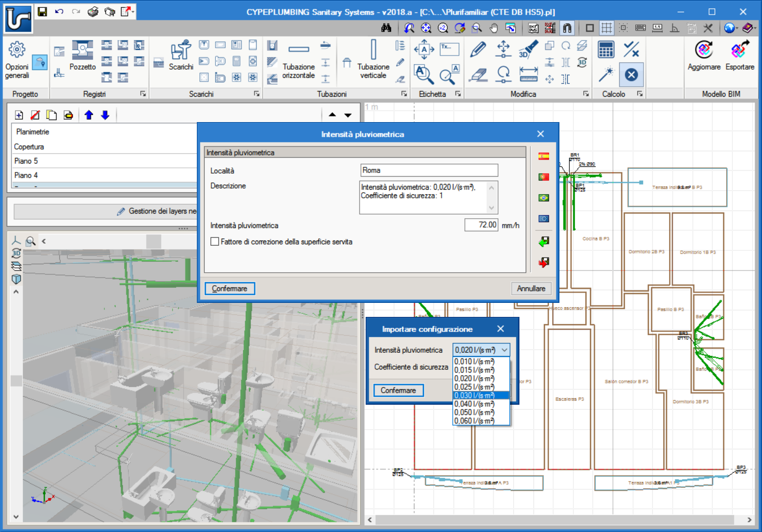762x532 pixels.
Task: Activate the pan hand tool
Action: click(494, 28)
